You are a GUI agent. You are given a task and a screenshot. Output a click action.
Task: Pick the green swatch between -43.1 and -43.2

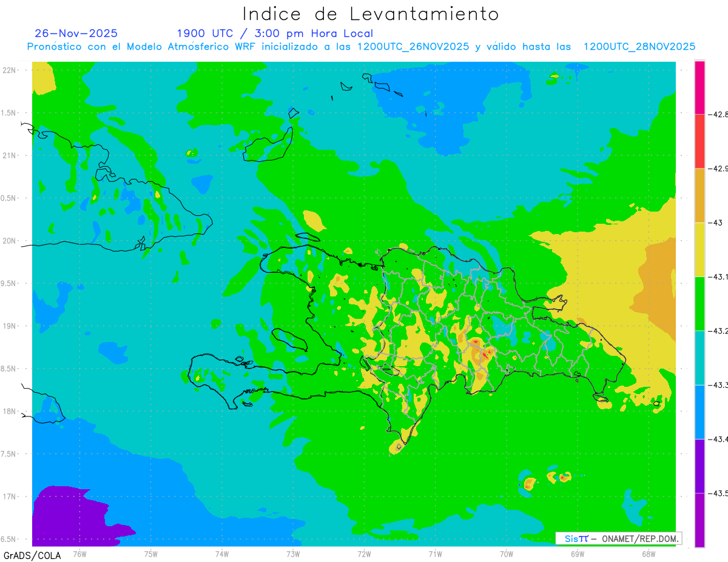click(x=699, y=304)
